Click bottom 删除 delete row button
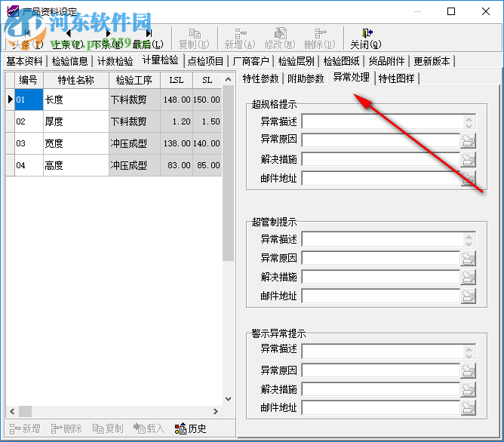The height and width of the screenshot is (442, 504). click(x=66, y=429)
